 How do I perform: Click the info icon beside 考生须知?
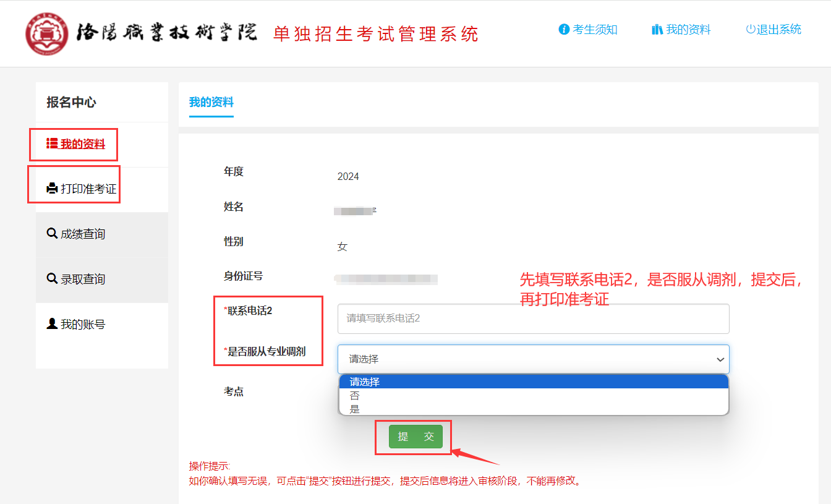click(x=564, y=30)
